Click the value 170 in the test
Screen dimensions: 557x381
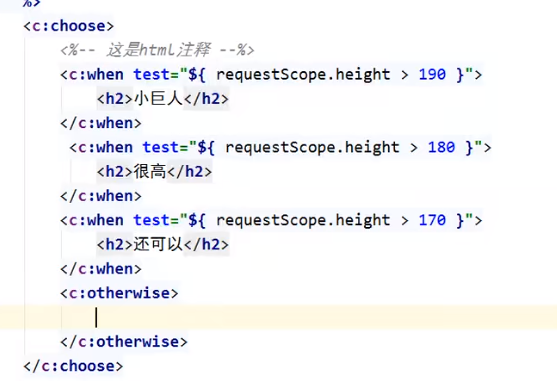pos(432,220)
